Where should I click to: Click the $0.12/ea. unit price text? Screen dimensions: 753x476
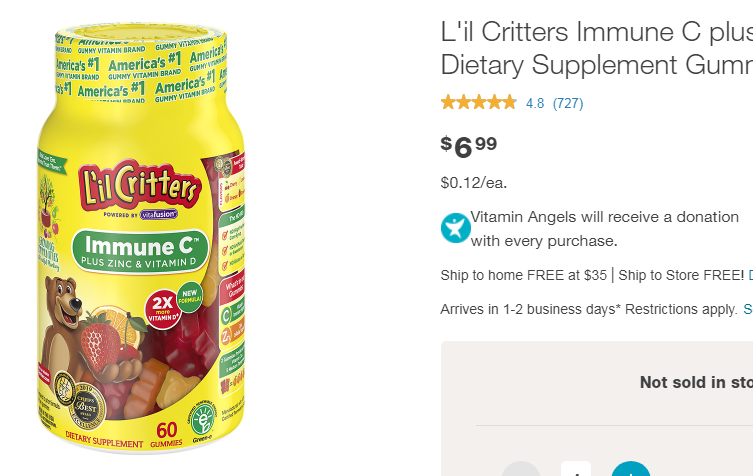click(474, 183)
